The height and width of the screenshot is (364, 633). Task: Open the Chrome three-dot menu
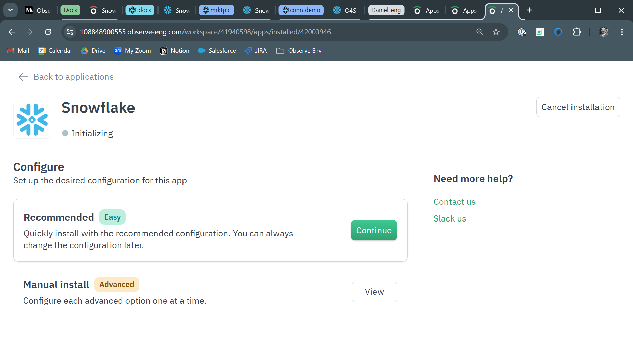[x=622, y=32]
